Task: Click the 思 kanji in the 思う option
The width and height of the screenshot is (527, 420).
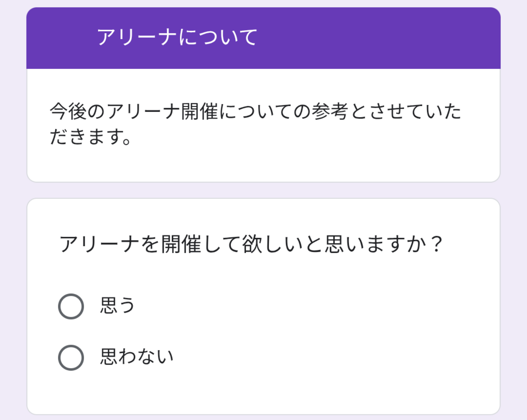Action: coord(109,306)
